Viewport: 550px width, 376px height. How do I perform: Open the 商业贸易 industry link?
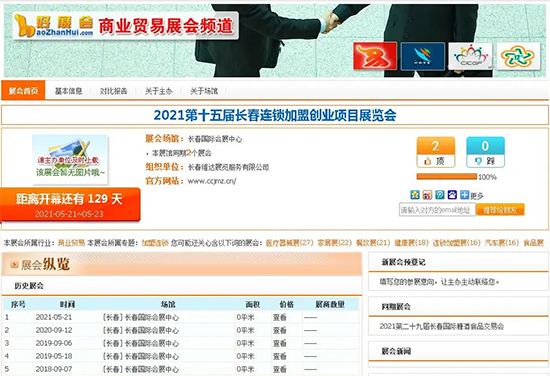pos(71,243)
